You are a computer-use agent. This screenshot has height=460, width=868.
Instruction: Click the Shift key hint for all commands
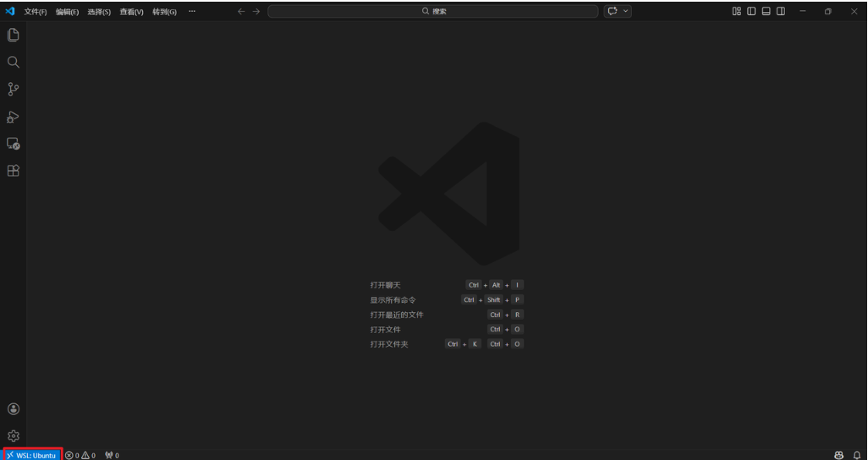point(494,299)
